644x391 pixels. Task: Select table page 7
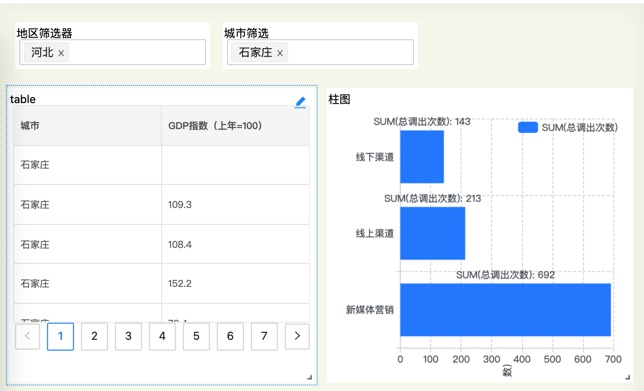(264, 336)
